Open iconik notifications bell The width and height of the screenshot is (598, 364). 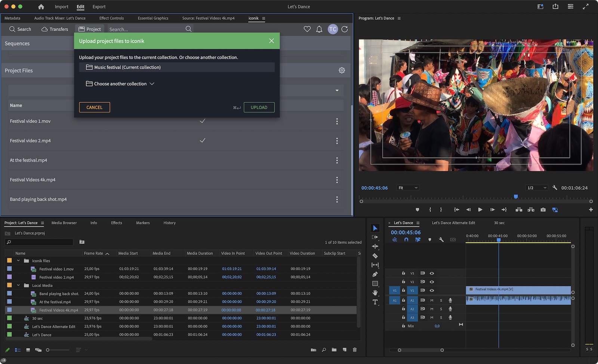(x=319, y=29)
